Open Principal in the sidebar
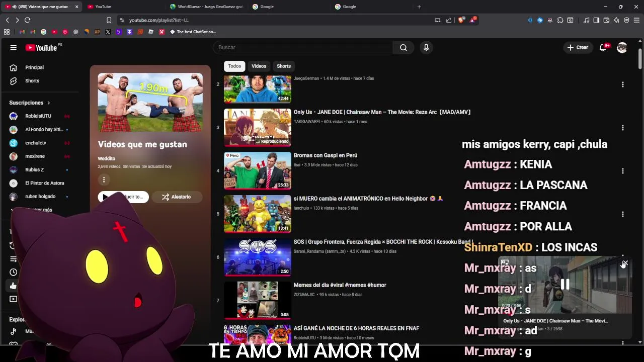The height and width of the screenshot is (362, 644). (34, 67)
